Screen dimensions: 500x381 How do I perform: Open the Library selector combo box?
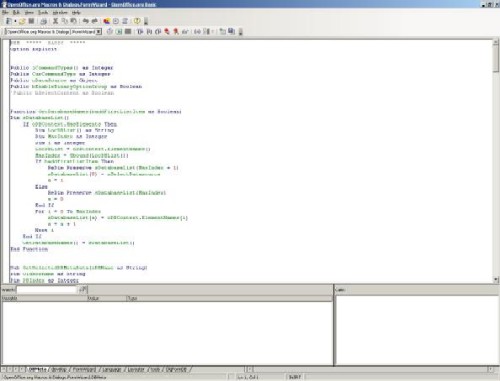click(53, 32)
